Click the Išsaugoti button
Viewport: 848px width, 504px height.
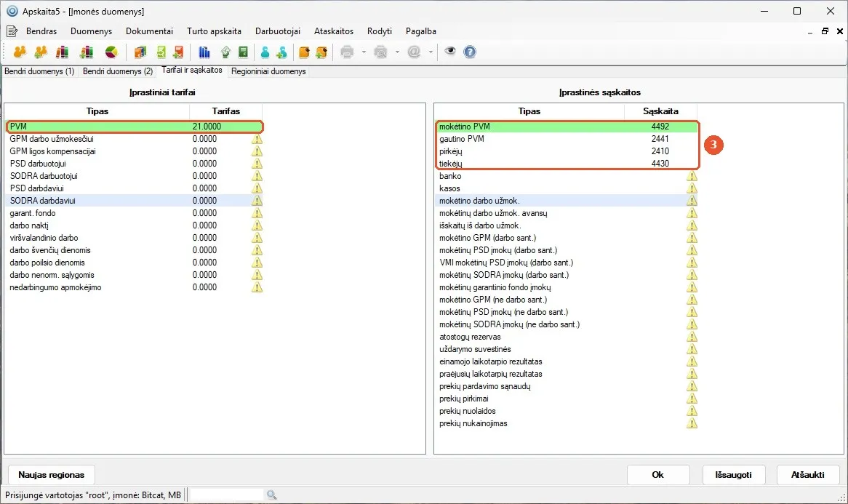point(733,475)
